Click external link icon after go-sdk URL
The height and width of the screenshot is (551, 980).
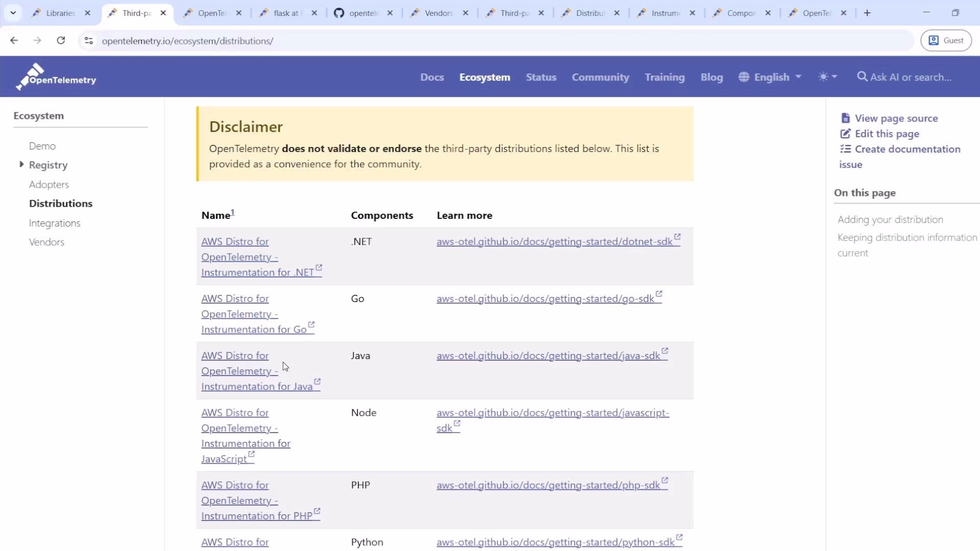click(x=659, y=294)
